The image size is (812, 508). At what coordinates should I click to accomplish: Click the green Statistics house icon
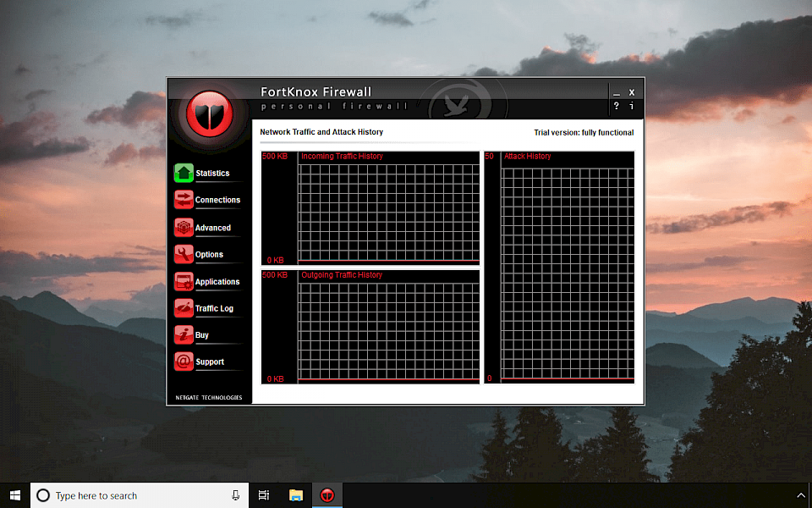tap(184, 173)
